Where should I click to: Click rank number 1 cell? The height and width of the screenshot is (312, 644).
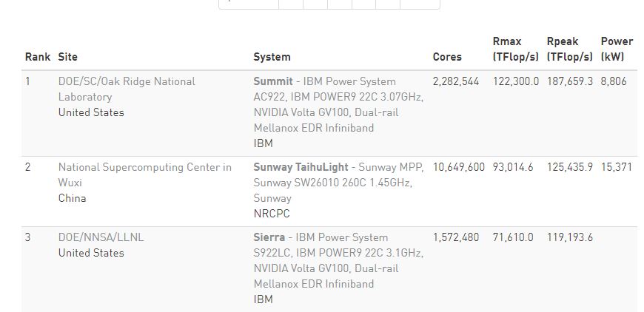pos(27,81)
